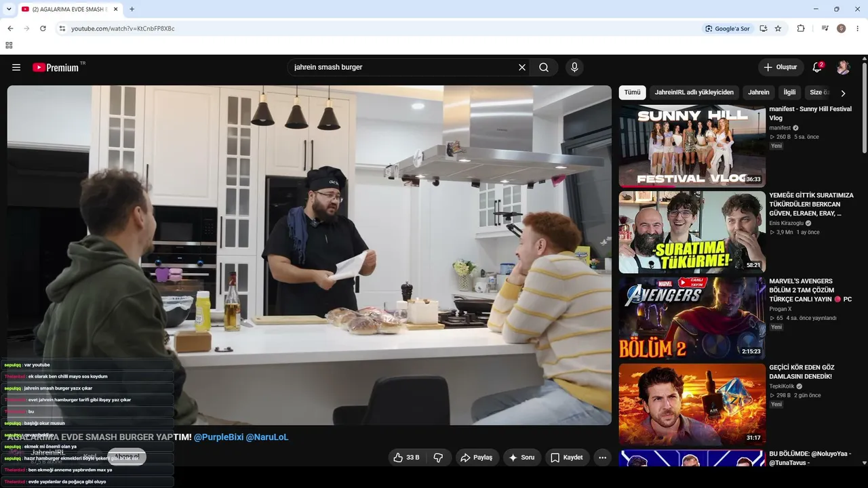Visit the manifest channel name
This screenshot has width=868, height=488.
[x=780, y=128]
